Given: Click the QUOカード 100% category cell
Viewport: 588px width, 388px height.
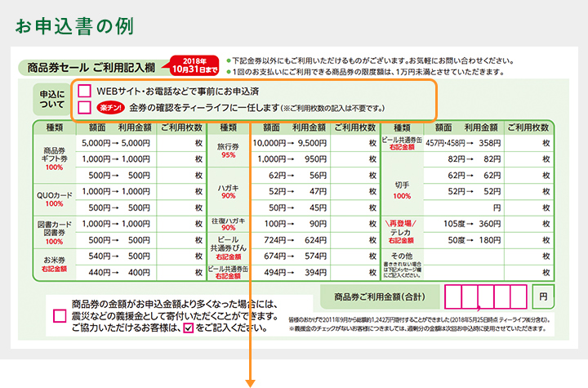Looking at the screenshot, I should point(55,199).
